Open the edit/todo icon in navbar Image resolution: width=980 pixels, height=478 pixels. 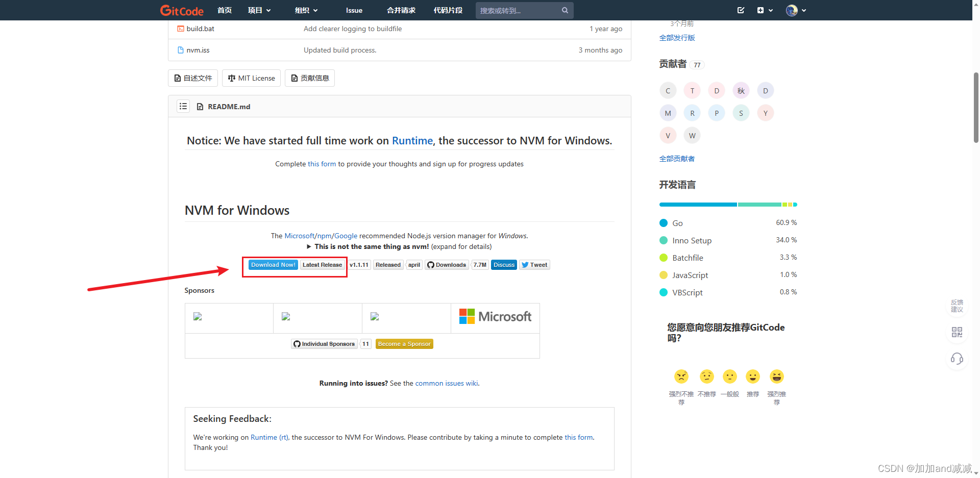coord(741,10)
